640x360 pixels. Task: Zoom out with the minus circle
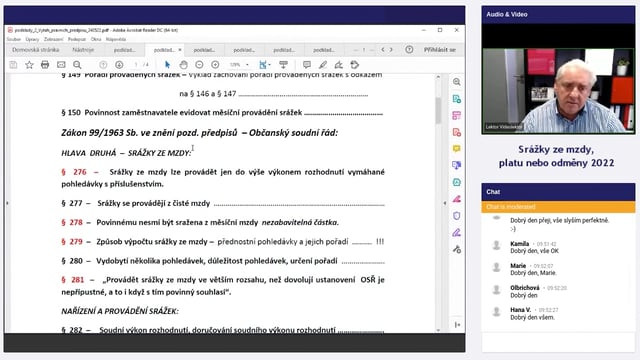coord(199,65)
